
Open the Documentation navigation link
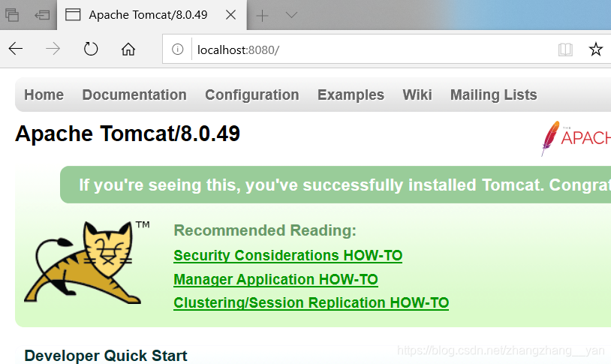click(x=134, y=95)
